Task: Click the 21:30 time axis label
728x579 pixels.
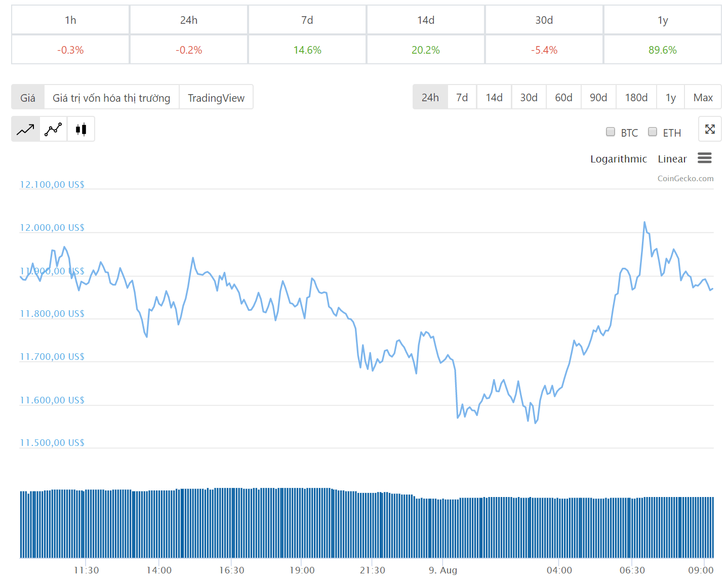Action: (373, 570)
